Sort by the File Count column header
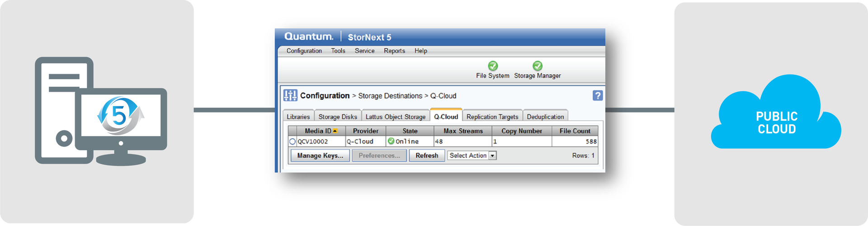Image resolution: width=868 pixels, height=226 pixels. [x=575, y=131]
